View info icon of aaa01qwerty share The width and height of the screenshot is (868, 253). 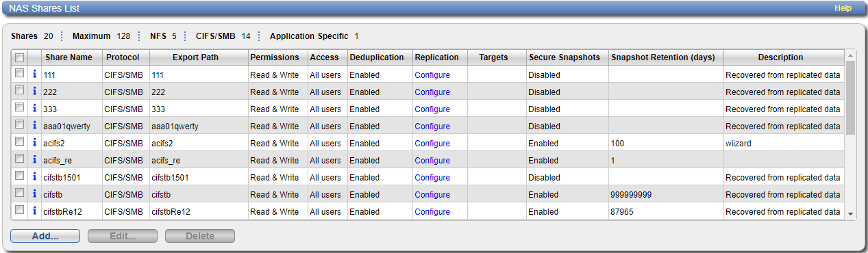tap(34, 125)
